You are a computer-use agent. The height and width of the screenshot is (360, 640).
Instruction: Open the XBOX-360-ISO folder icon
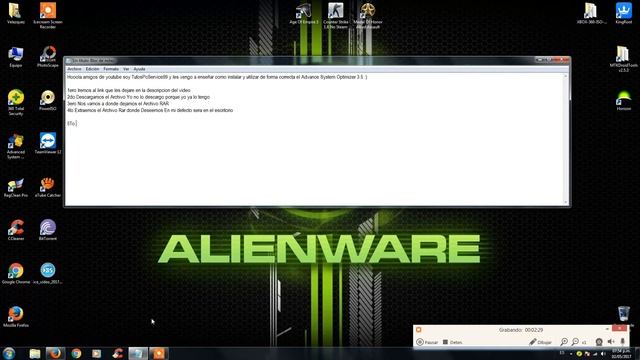click(x=591, y=13)
